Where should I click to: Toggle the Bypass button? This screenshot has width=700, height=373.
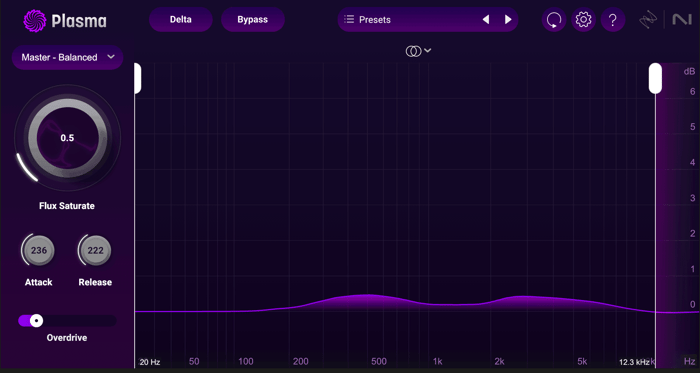click(253, 20)
